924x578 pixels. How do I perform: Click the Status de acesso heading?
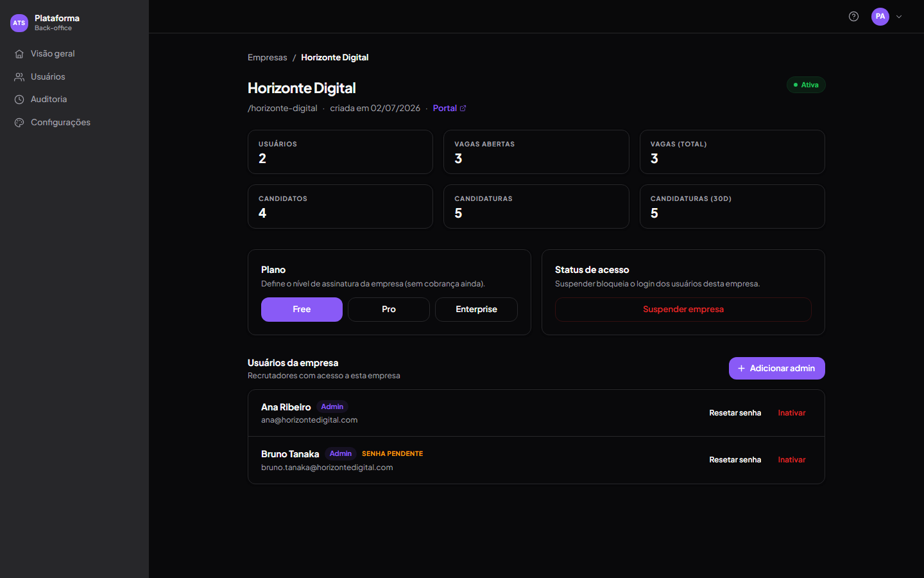(x=592, y=270)
